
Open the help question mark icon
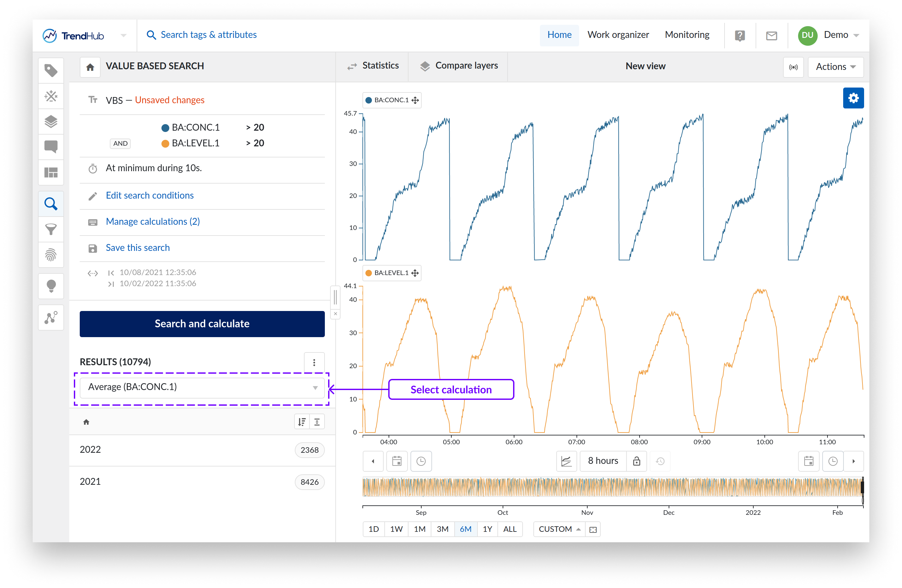pos(740,36)
